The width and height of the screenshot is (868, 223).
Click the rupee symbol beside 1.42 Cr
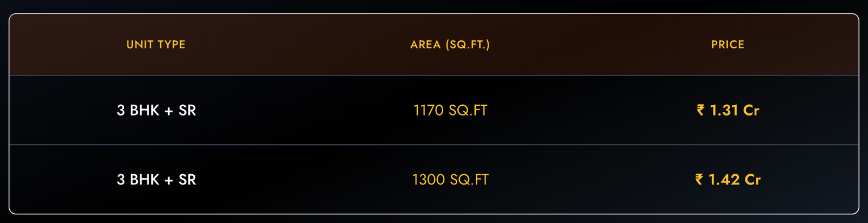(699, 179)
